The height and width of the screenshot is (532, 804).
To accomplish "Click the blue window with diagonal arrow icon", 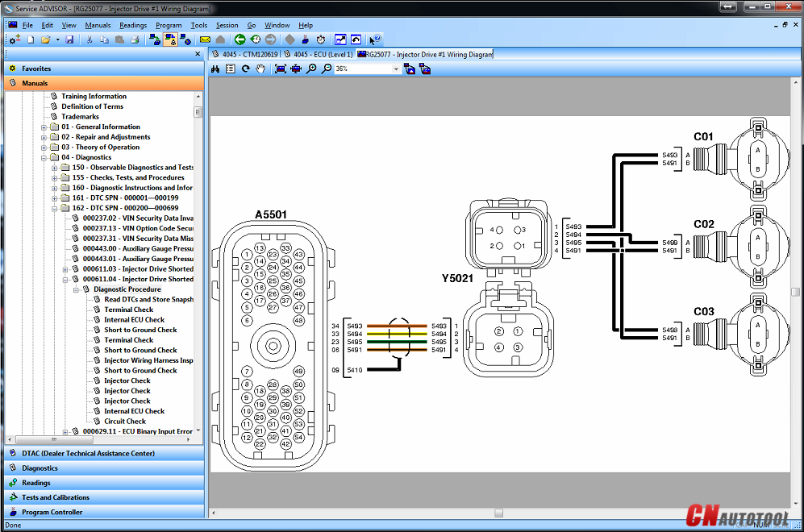I will coord(340,39).
